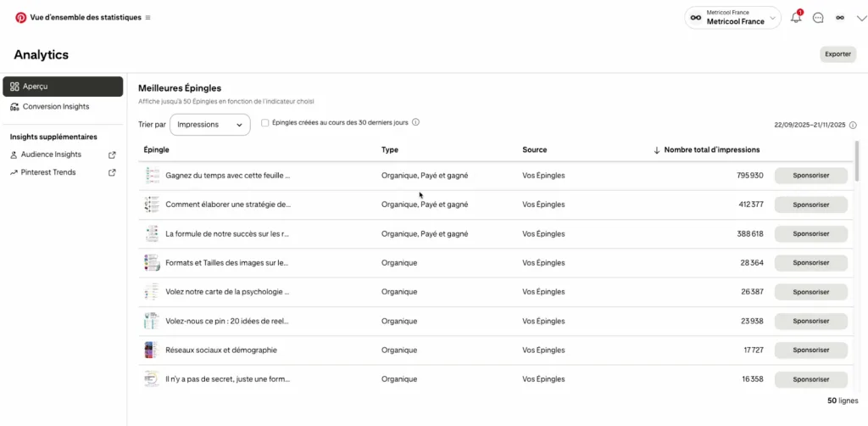868x426 pixels.
Task: Click the vertical scrollbar of the pins table
Action: pyautogui.click(x=857, y=161)
